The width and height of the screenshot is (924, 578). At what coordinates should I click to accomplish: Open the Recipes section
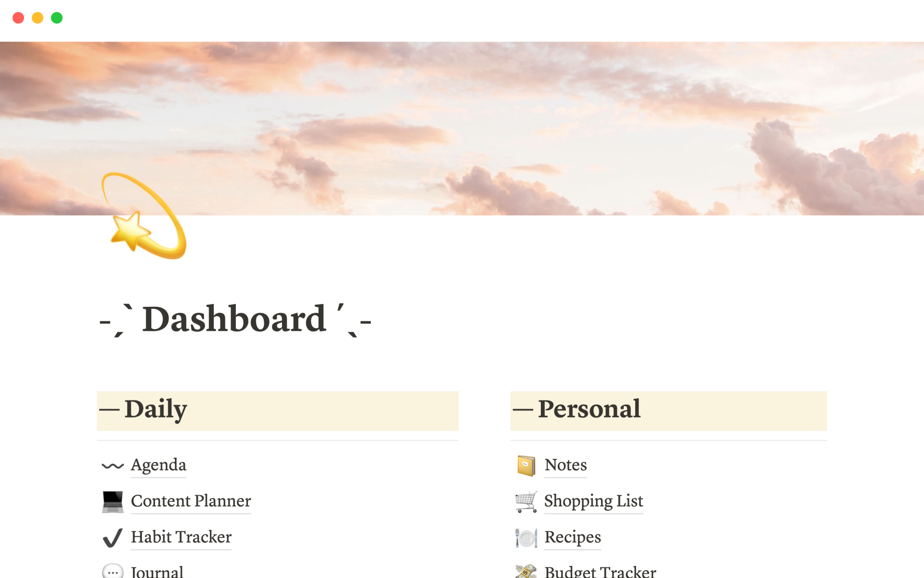571,537
